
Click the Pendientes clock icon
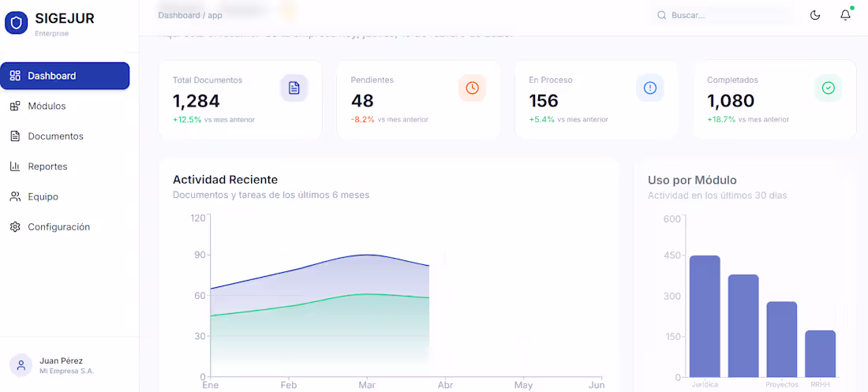(x=472, y=88)
